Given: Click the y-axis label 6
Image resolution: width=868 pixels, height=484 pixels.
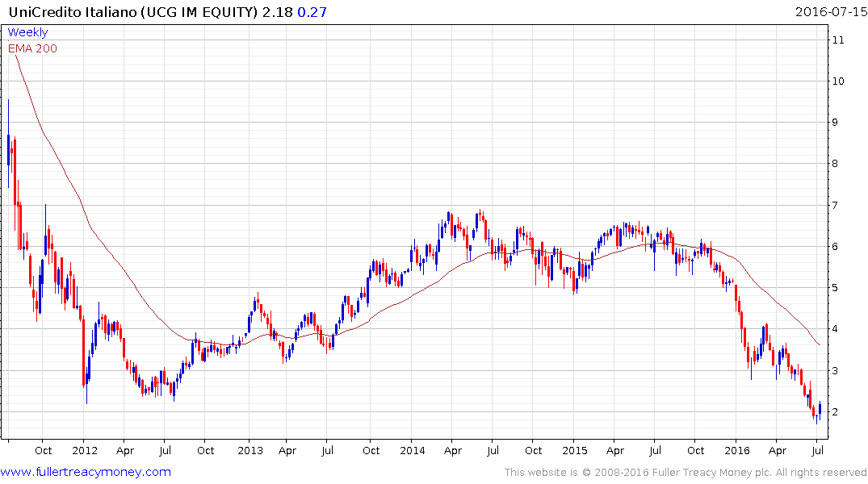Looking at the screenshot, I should tap(836, 247).
